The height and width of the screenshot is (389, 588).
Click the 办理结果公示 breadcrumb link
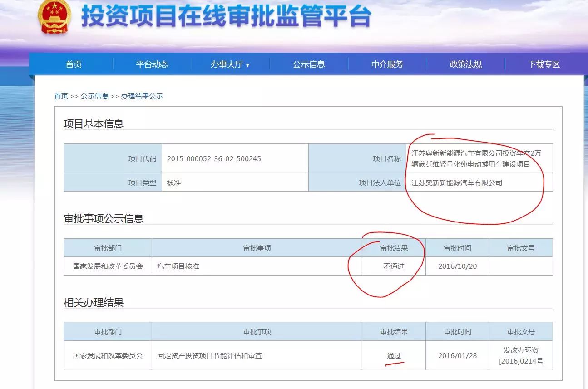tap(142, 96)
